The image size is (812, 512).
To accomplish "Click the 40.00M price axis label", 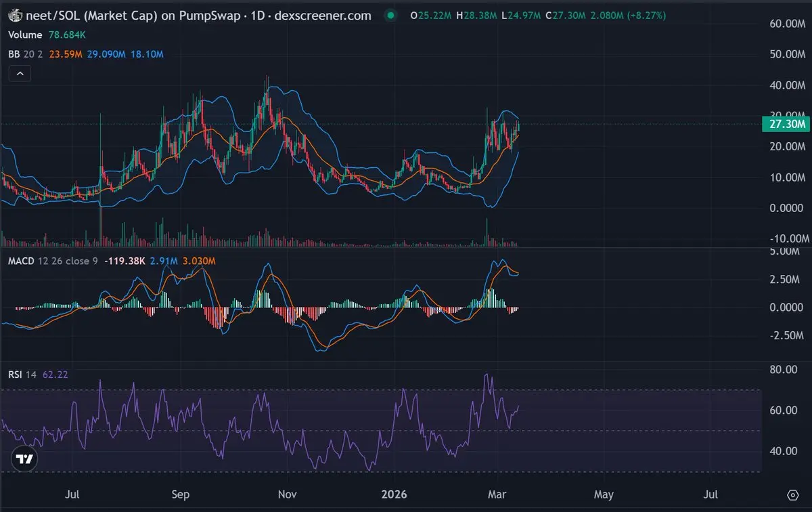I will tap(789, 85).
